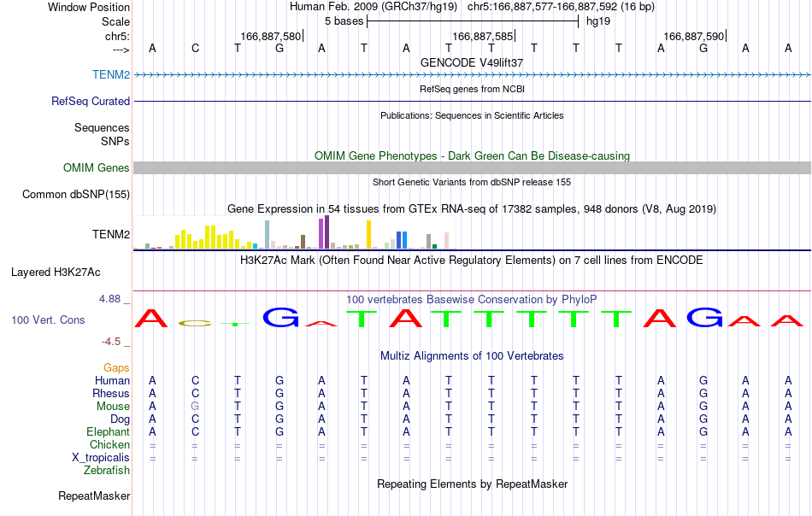Click the RepeatMasker track label
The width and height of the screenshot is (812, 516).
pyautogui.click(x=94, y=495)
